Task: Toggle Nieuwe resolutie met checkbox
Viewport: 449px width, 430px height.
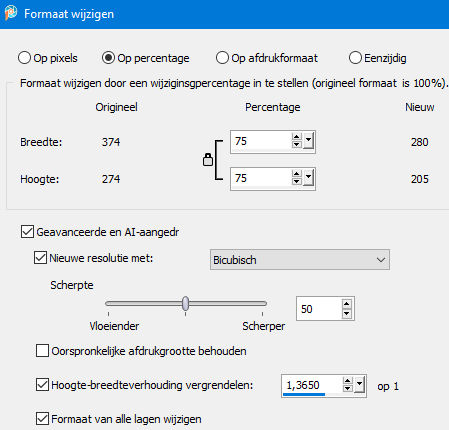Action: click(40, 258)
